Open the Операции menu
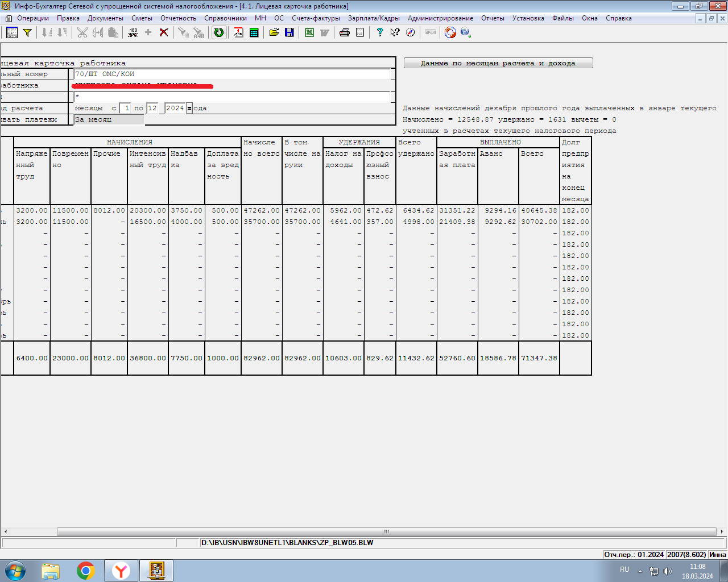728x582 pixels. pyautogui.click(x=33, y=18)
